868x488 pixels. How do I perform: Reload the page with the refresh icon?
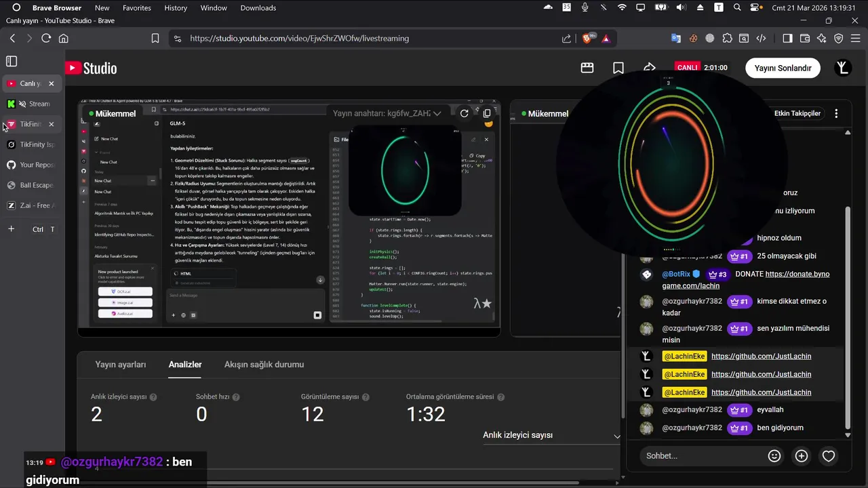point(46,39)
